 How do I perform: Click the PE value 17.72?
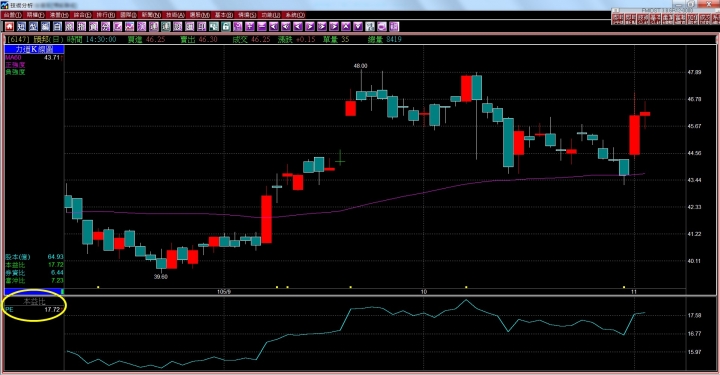click(x=52, y=310)
